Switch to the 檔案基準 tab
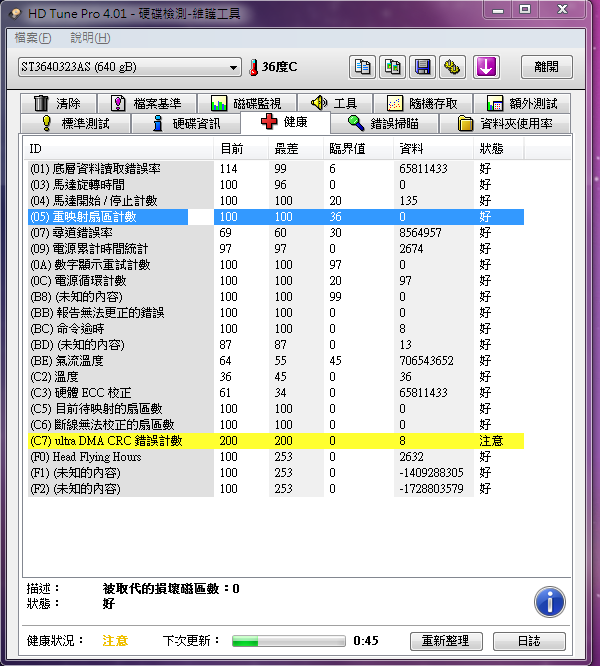 point(146,103)
